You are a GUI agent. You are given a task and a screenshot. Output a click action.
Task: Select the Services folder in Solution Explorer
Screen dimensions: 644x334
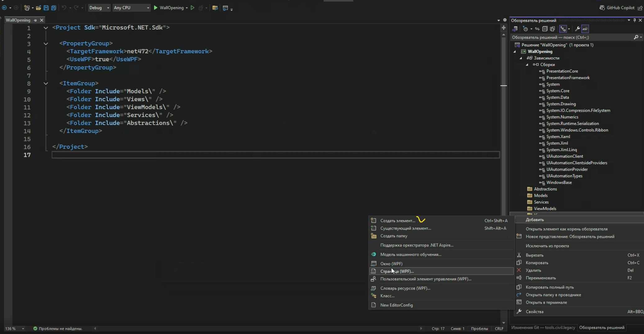(x=541, y=202)
